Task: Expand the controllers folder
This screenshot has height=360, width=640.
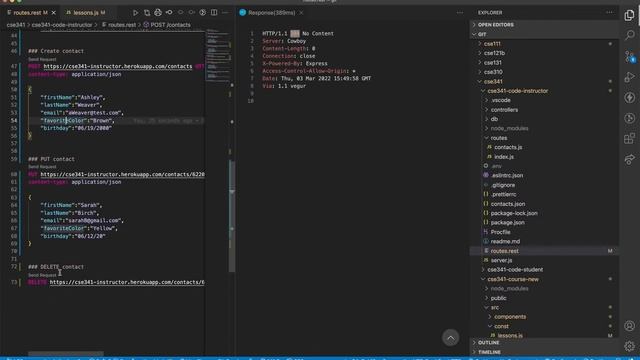Action: [x=544, y=110]
